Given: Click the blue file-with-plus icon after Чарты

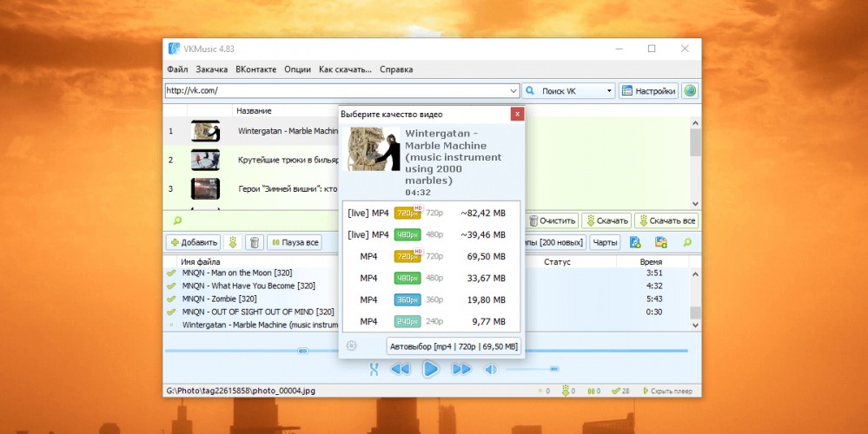Looking at the screenshot, I should click(x=635, y=242).
